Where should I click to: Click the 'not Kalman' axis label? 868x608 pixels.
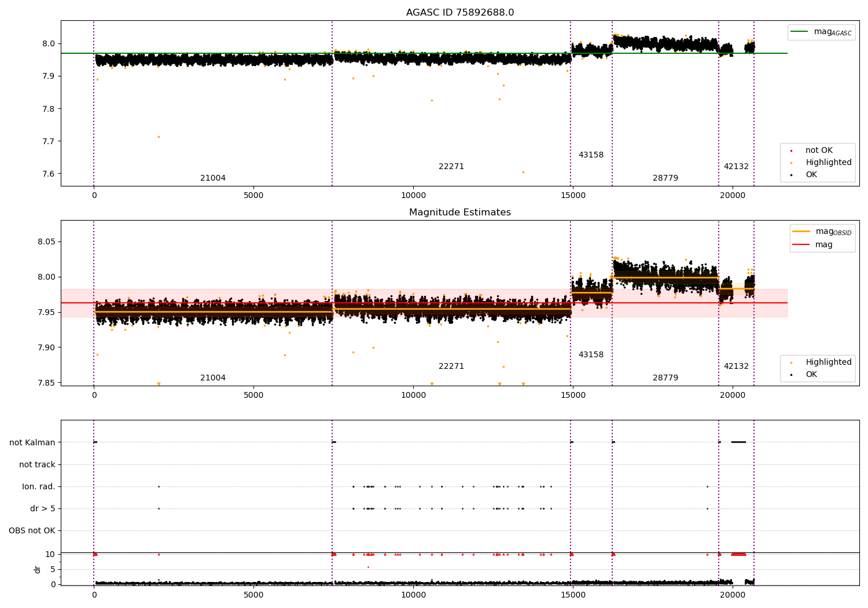click(x=32, y=443)
